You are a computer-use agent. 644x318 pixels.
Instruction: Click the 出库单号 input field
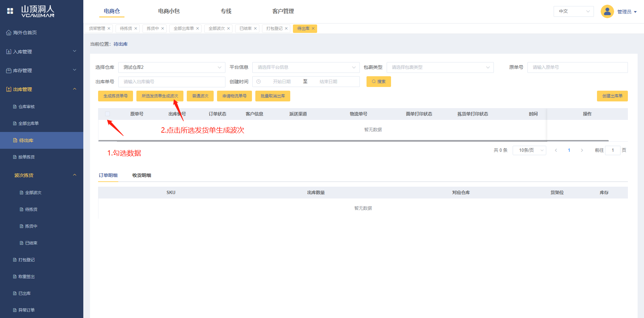(171, 82)
